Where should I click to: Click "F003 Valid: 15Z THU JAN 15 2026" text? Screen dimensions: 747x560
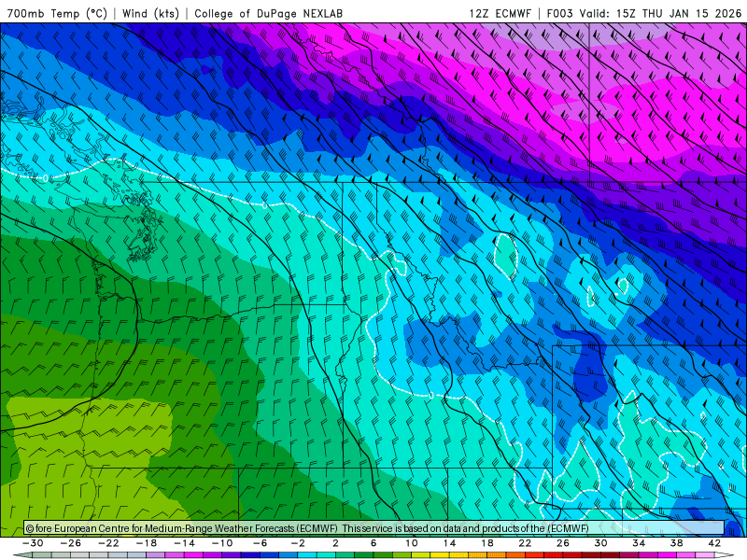[644, 14]
